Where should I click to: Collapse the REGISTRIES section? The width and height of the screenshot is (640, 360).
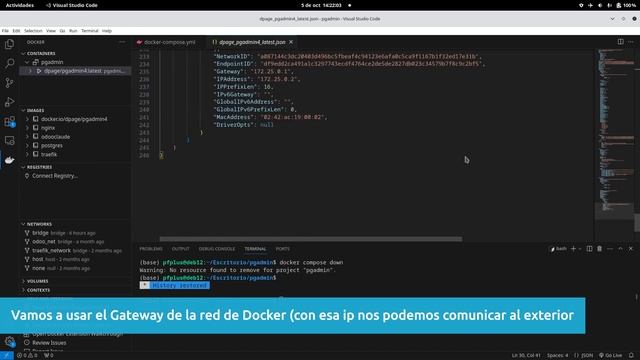pyautogui.click(x=38, y=167)
